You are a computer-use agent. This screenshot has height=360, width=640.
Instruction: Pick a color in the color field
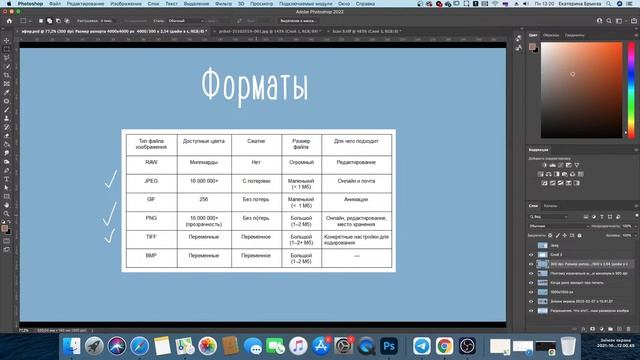click(x=582, y=90)
